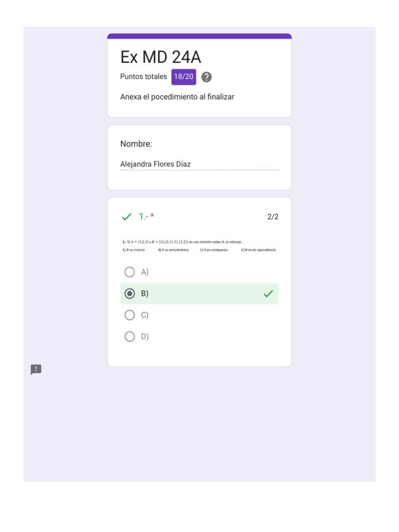This screenshot has height=532, width=399.
Task: Choose radio option C)
Action: (130, 315)
